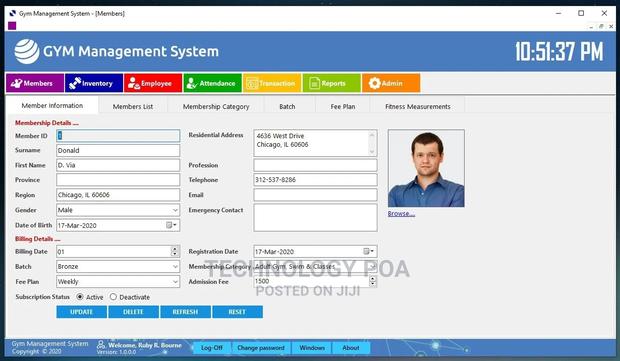This screenshot has height=361, width=620.
Task: Click the "Billing Details" heading
Action: tap(38, 239)
